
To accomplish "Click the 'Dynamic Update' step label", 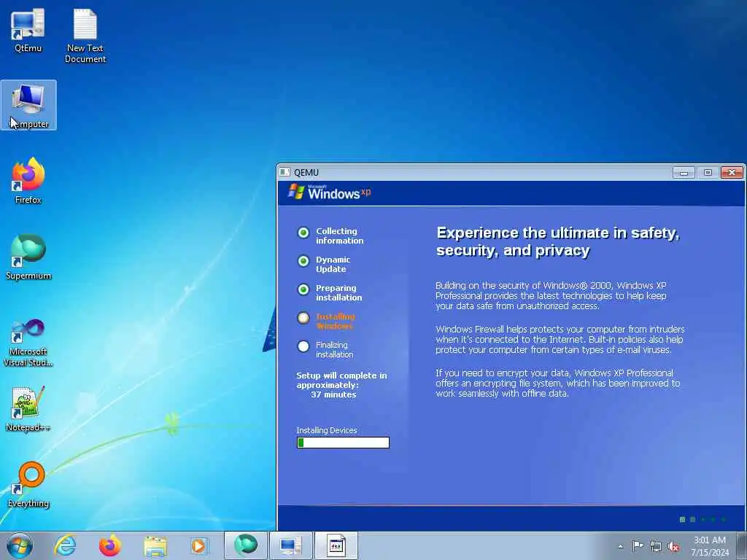I will tap(333, 264).
